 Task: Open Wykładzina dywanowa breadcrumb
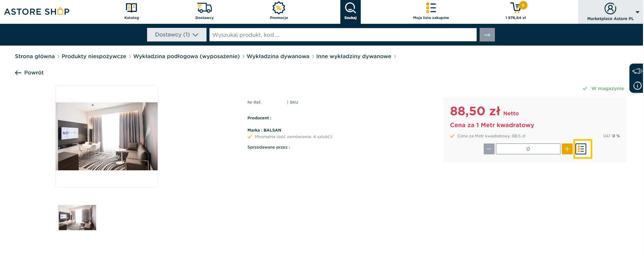tap(278, 56)
